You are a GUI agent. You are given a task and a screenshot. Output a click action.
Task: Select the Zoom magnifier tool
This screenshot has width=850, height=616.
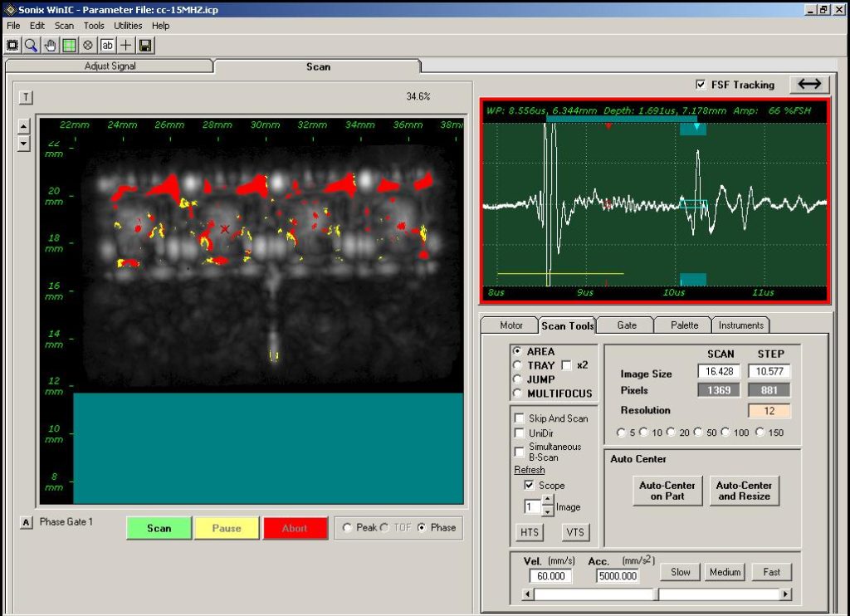point(32,45)
